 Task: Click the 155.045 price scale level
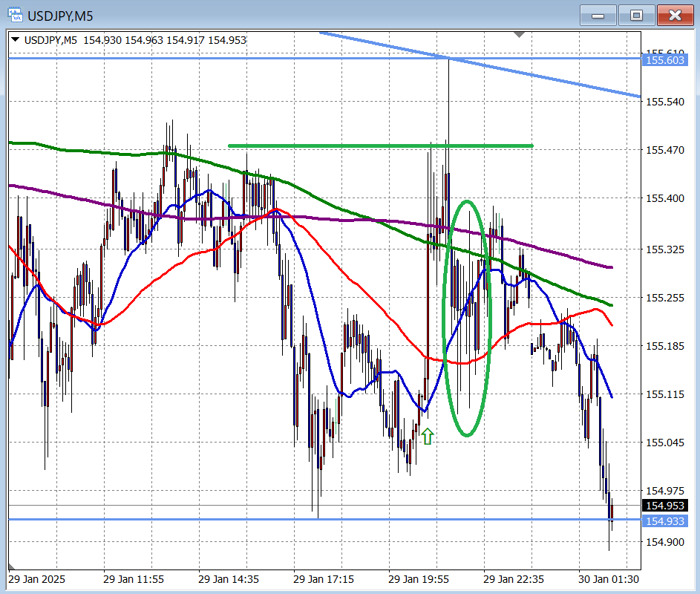coord(665,443)
